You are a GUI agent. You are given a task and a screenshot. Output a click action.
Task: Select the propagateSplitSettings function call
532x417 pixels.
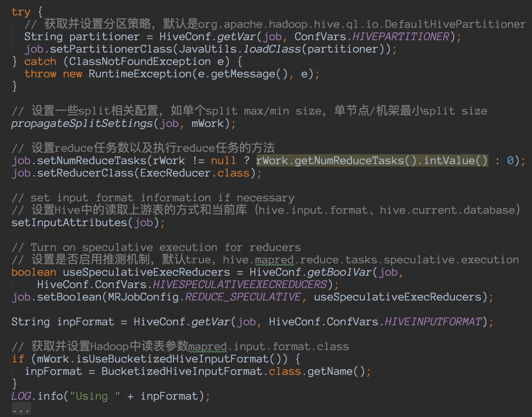82,123
